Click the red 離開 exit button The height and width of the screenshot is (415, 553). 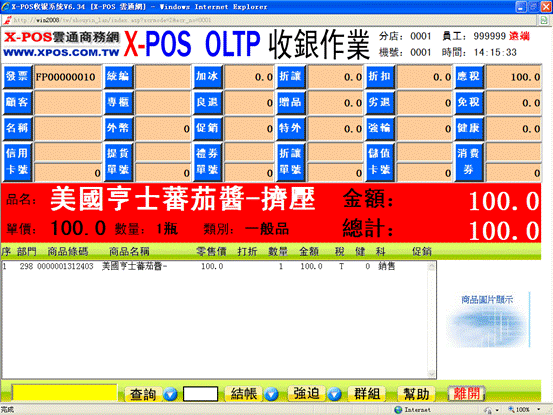[466, 393]
